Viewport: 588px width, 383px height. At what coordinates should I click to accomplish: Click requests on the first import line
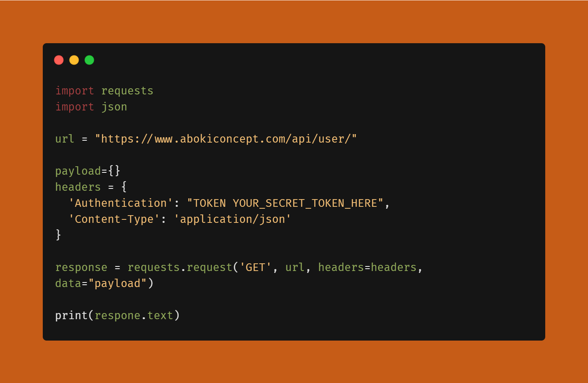[x=127, y=91]
